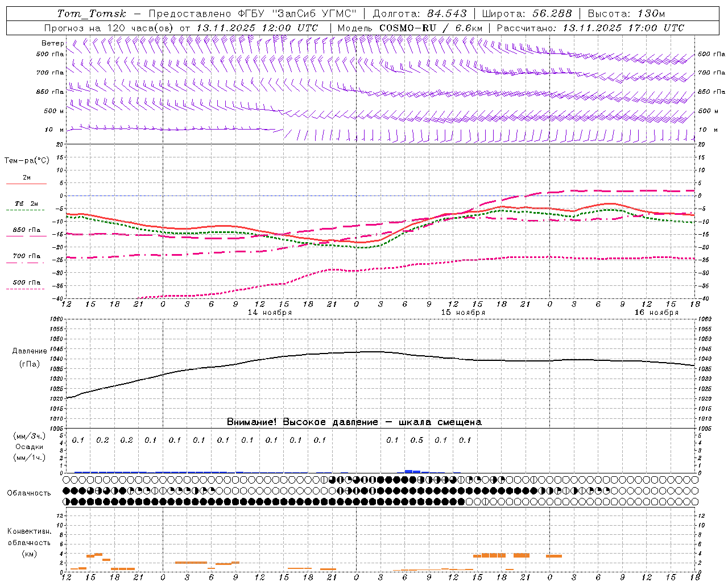Click the 16 ноября date label
The image size is (728, 582).
pyautogui.click(x=656, y=313)
